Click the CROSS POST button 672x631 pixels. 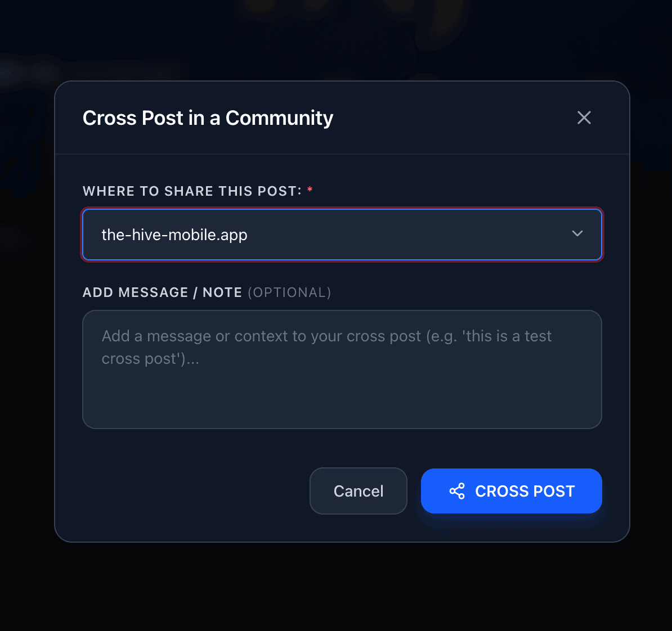[511, 491]
